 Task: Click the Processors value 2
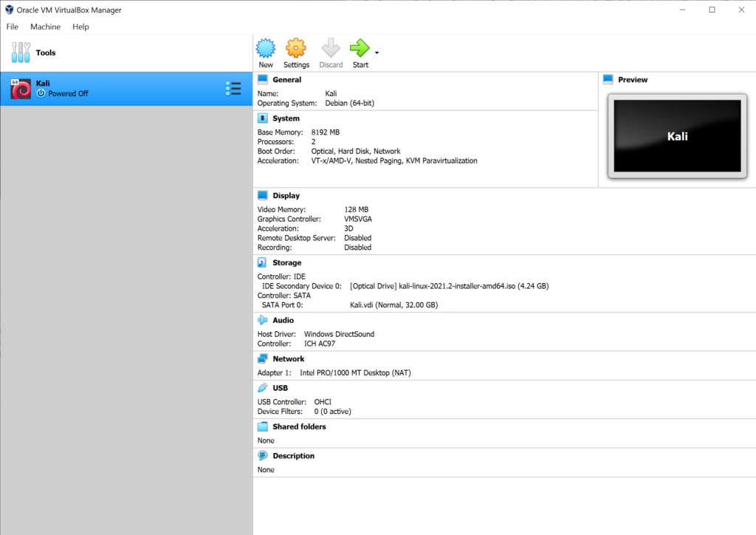point(313,142)
